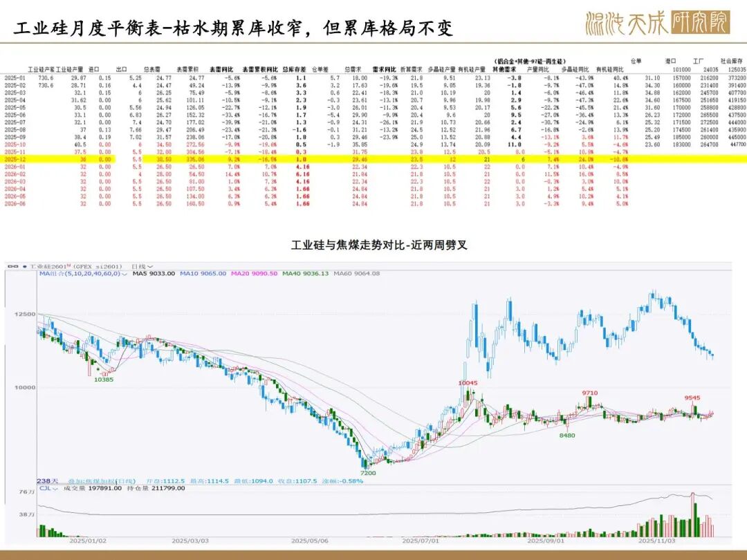Image resolution: width=747 pixels, height=560 pixels.
Task: Click the 9545 price label
Action: (693, 398)
